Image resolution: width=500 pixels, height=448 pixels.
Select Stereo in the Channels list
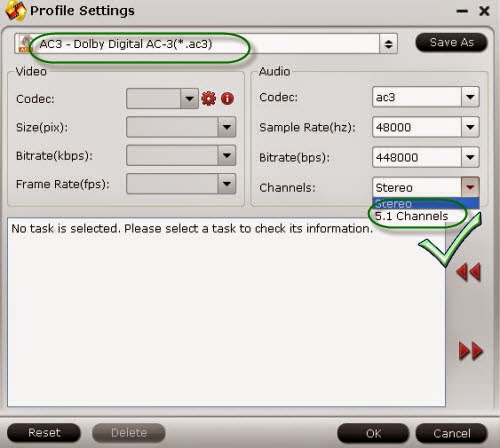tap(426, 203)
